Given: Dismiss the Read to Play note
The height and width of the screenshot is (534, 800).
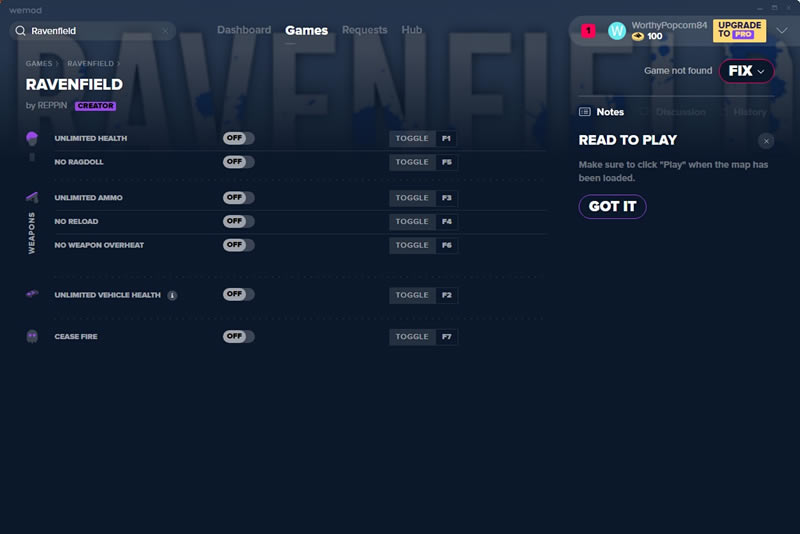Looking at the screenshot, I should click(766, 141).
